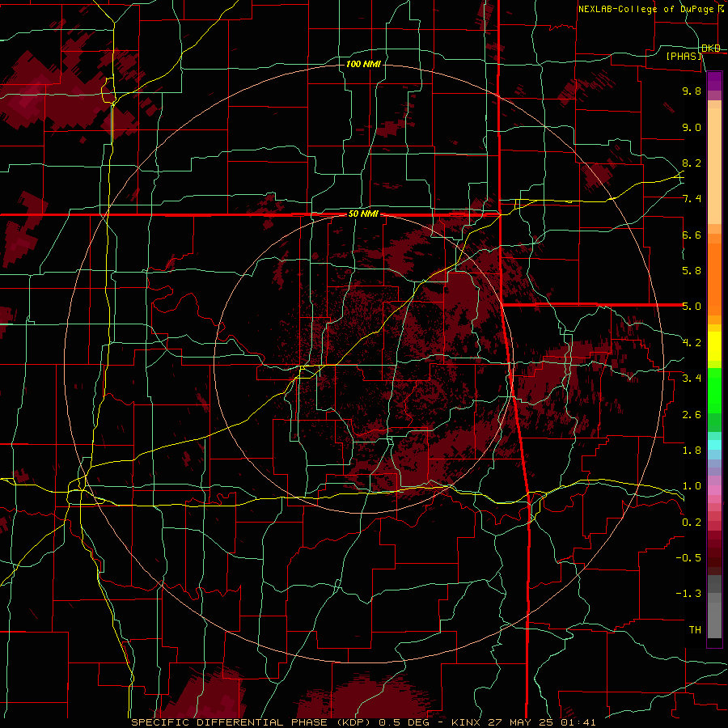Click the 9.8 scale value
The image size is (728, 728).
692,91
